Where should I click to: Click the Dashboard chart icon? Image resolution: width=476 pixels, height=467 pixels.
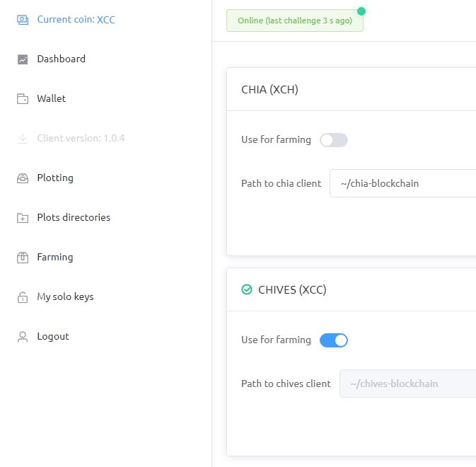(23, 59)
